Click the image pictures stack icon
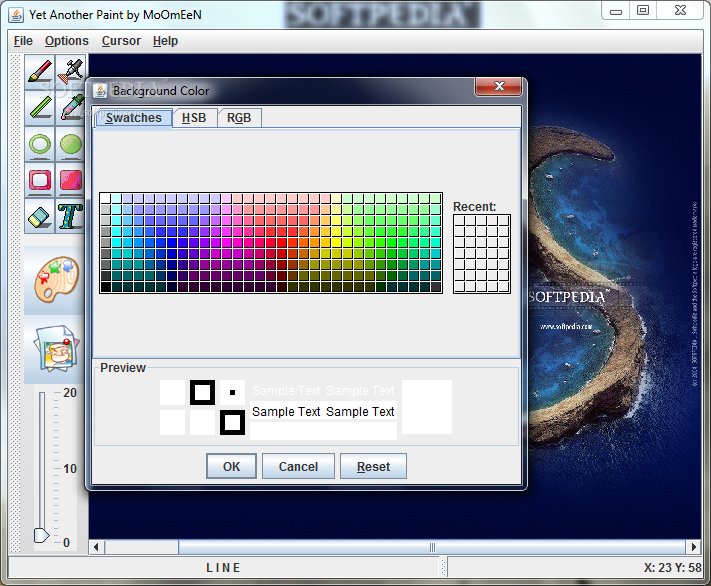The height and width of the screenshot is (586, 711). [56, 348]
